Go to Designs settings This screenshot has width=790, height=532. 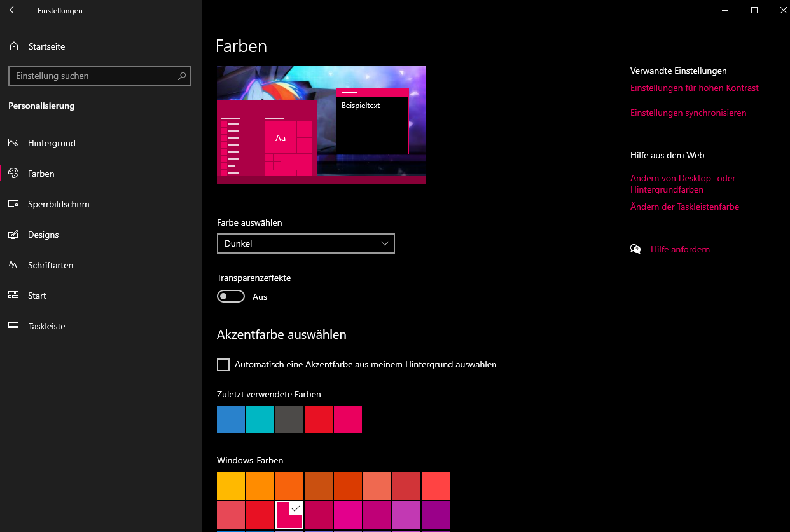tap(100, 235)
